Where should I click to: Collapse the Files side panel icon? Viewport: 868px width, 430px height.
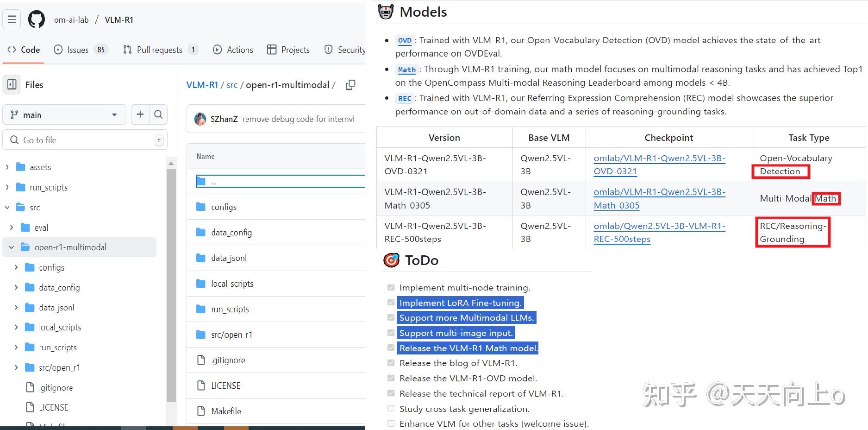tap(12, 85)
